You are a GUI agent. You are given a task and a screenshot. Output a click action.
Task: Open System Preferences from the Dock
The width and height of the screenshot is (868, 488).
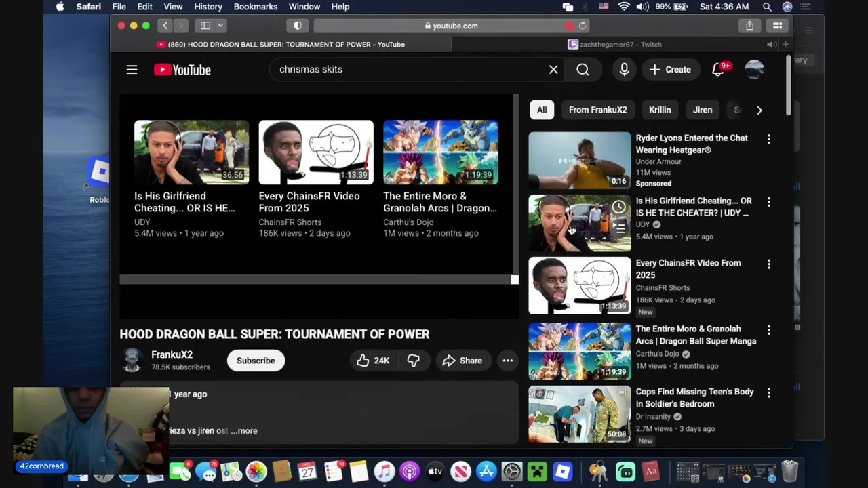click(x=512, y=471)
